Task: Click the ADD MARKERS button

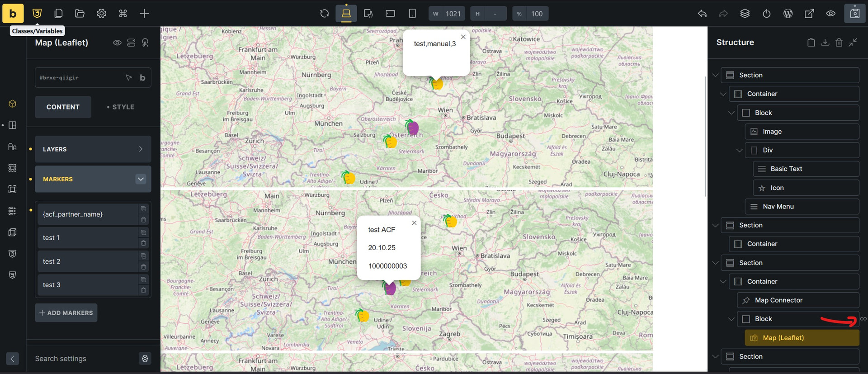Action: (66, 313)
